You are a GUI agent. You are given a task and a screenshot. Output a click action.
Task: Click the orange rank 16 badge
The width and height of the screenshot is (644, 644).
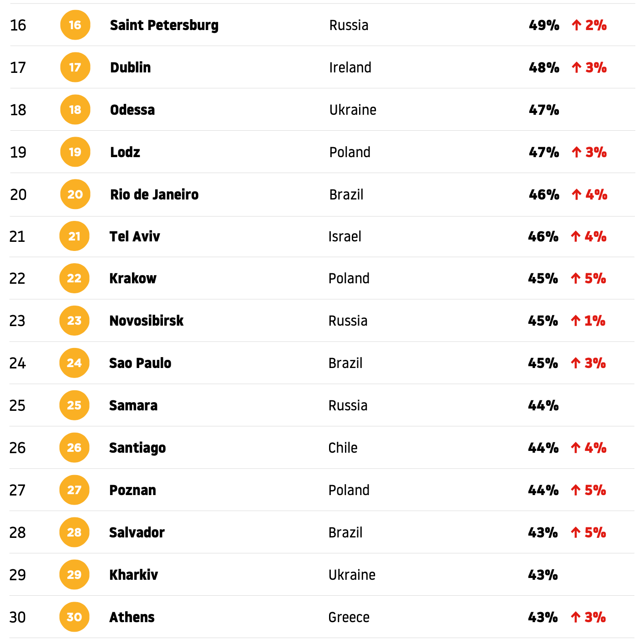click(75, 25)
